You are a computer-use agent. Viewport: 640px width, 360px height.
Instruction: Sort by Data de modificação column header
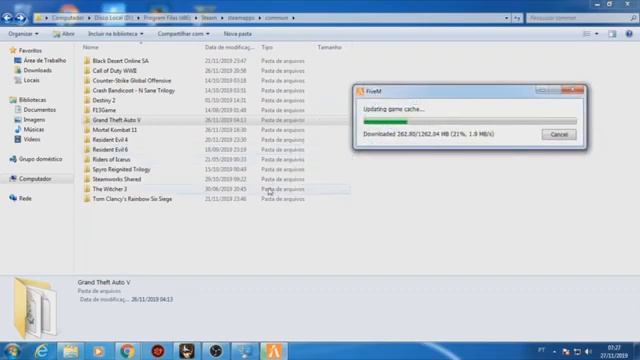point(229,47)
